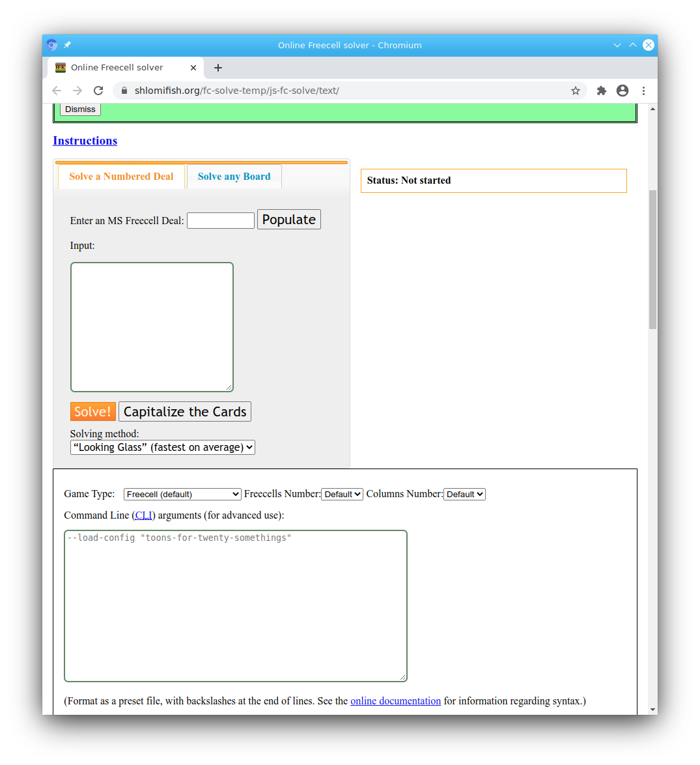The height and width of the screenshot is (765, 700).
Task: Click the 'Game Type:' label
Action: tap(89, 494)
